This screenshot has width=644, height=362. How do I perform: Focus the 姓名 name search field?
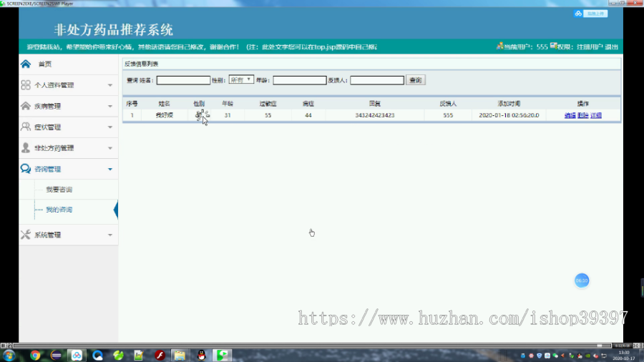(x=183, y=80)
